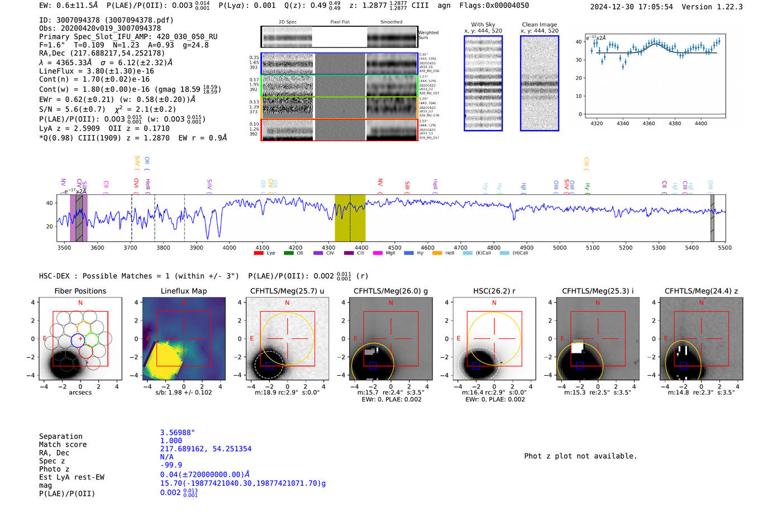The width and height of the screenshot is (782, 532).
Task: Click the Primary Spec_Slot_IFU_AMP text
Action: pos(128,36)
